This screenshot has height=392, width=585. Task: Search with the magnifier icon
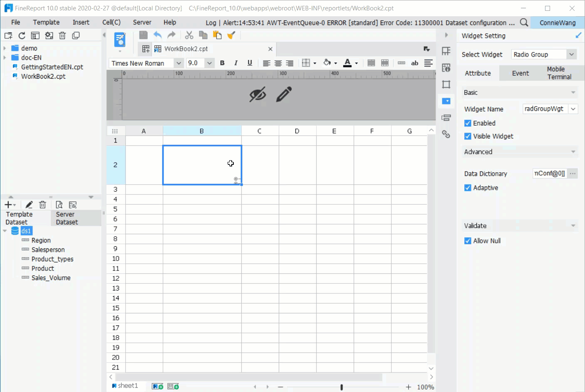524,22
